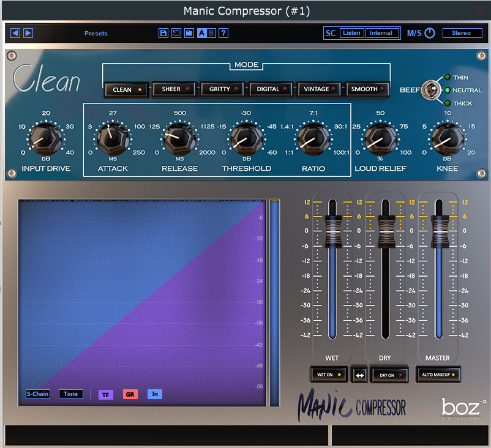Click the RELEASE knob
The height and width of the screenshot is (448, 491).
click(180, 139)
